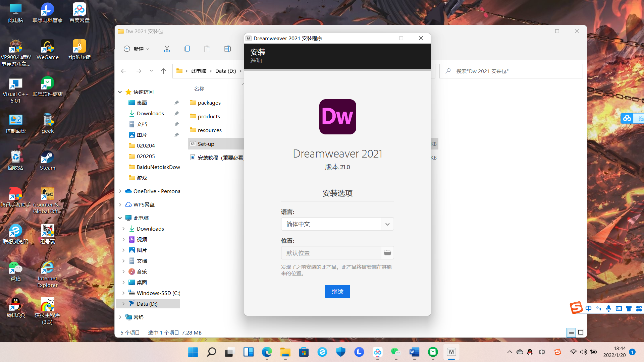Screen dimensions: 644x362
Task: Switch explorer to large icons view
Action: pyautogui.click(x=581, y=333)
